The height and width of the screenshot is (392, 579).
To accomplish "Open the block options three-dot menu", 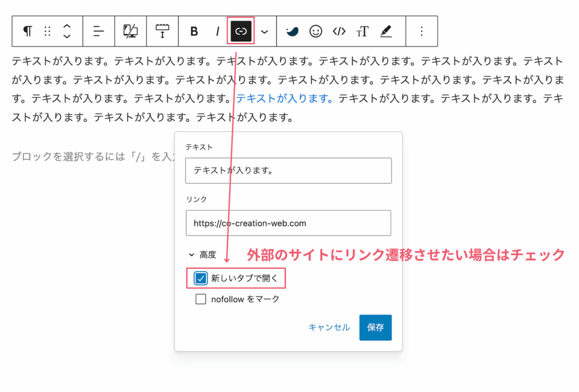I will (422, 32).
